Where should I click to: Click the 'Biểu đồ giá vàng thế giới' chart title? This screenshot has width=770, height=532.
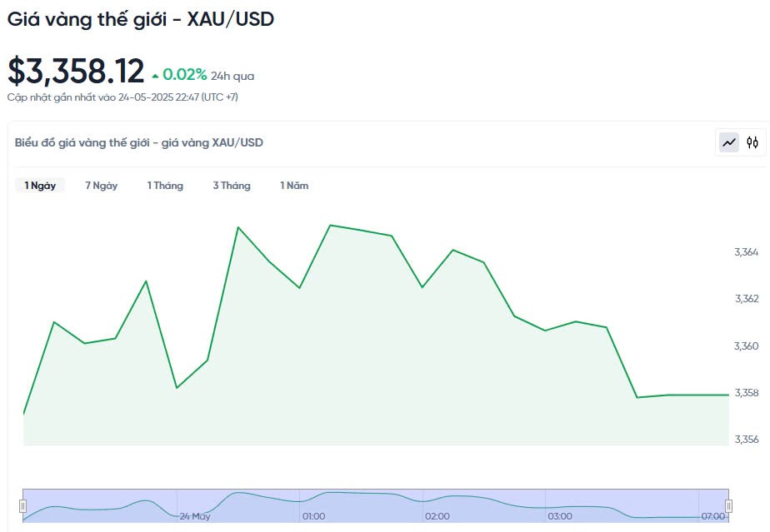(139, 142)
